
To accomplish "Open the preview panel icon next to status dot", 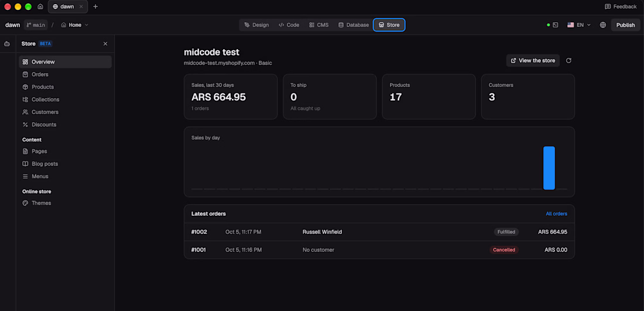I will [x=555, y=25].
